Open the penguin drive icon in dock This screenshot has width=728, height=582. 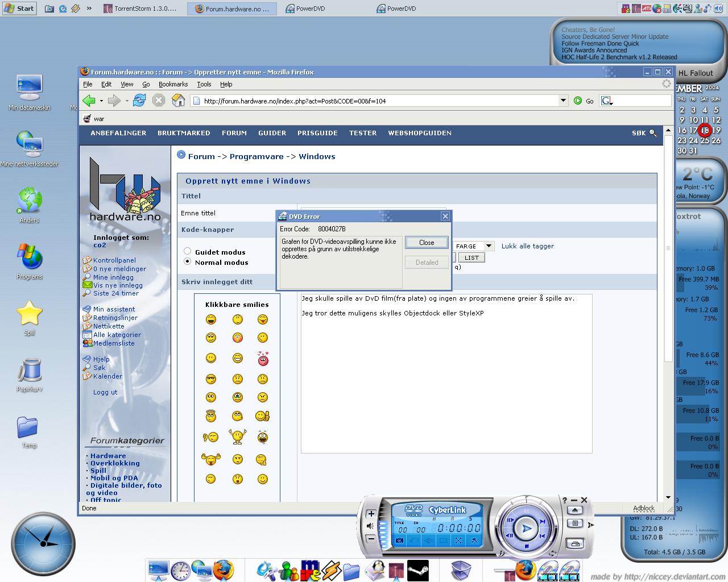point(375,570)
